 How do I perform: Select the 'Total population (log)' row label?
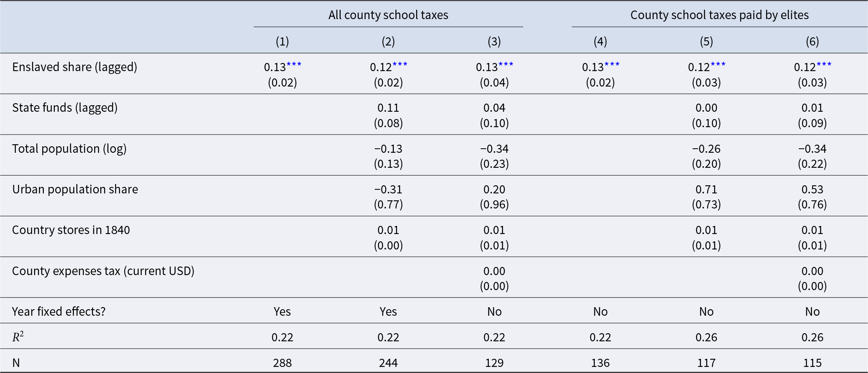tap(69, 149)
